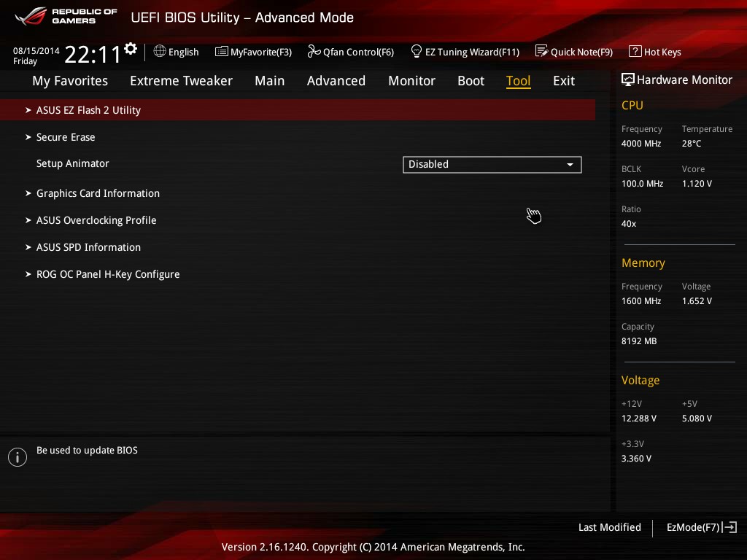Click the 22:11 clock time
This screenshot has width=747, height=560.
coord(93,54)
